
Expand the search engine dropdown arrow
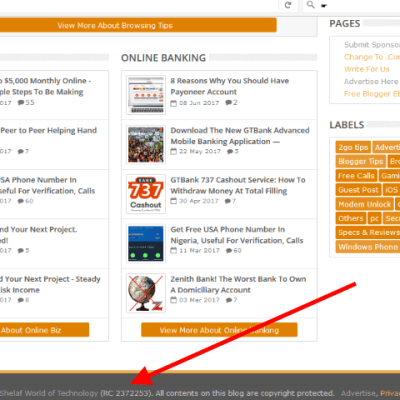click(x=324, y=5)
